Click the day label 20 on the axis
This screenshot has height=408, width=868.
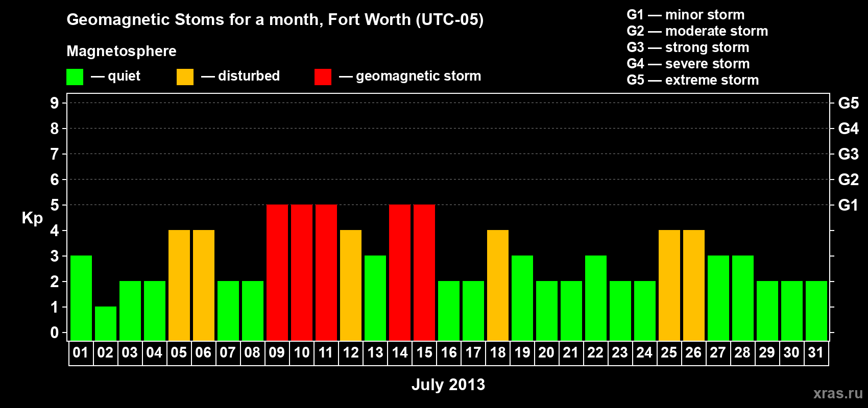pos(546,352)
